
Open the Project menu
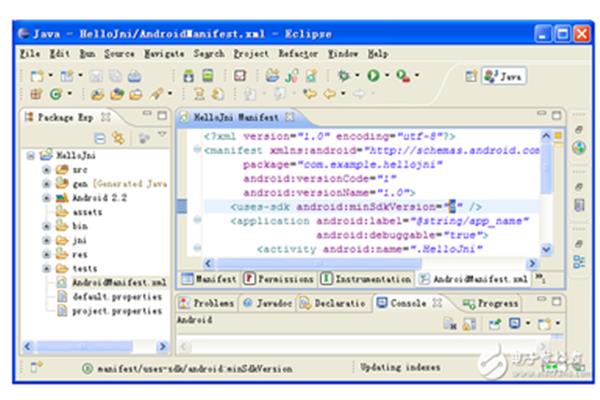coord(251,54)
